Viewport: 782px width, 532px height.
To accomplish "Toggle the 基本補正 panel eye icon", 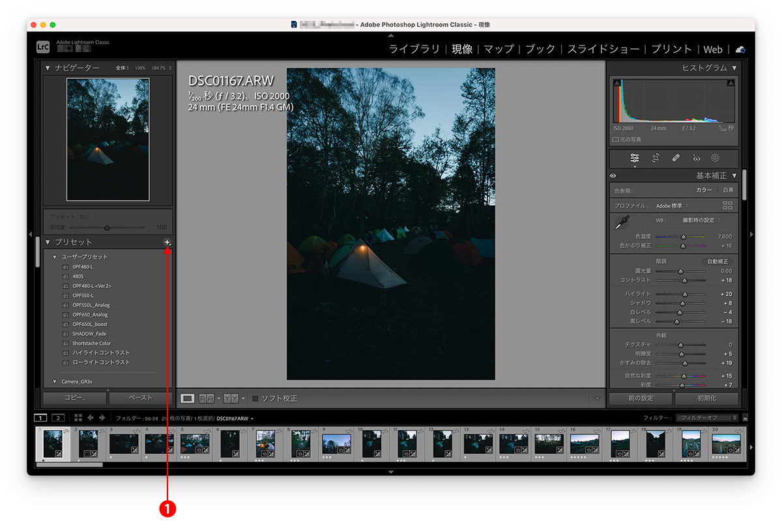I will (613, 176).
